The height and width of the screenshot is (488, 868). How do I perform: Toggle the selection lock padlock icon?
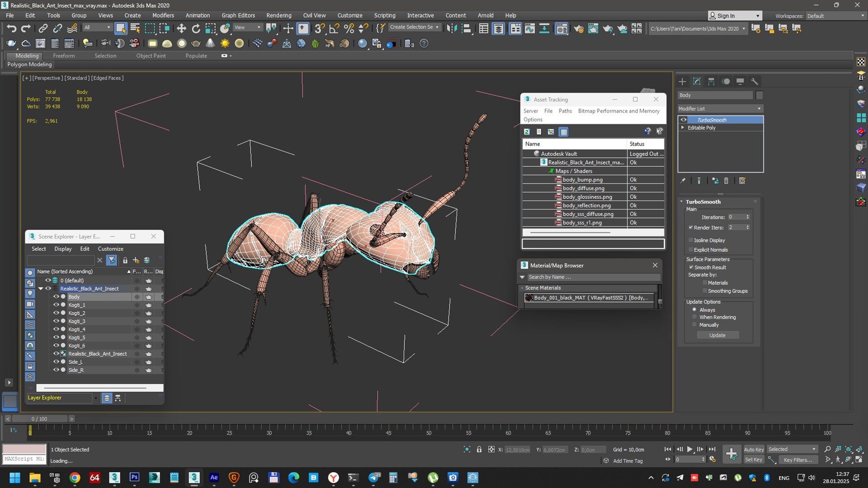click(479, 450)
